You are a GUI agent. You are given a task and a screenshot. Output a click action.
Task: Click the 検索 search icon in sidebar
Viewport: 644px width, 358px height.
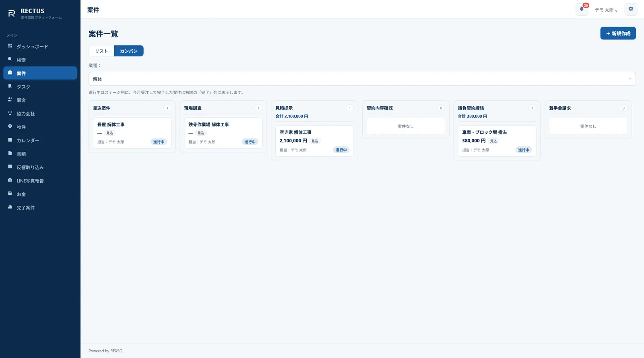(x=10, y=59)
